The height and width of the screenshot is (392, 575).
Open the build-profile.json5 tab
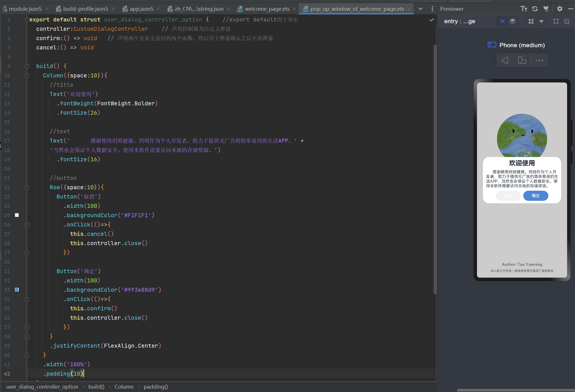coord(85,9)
